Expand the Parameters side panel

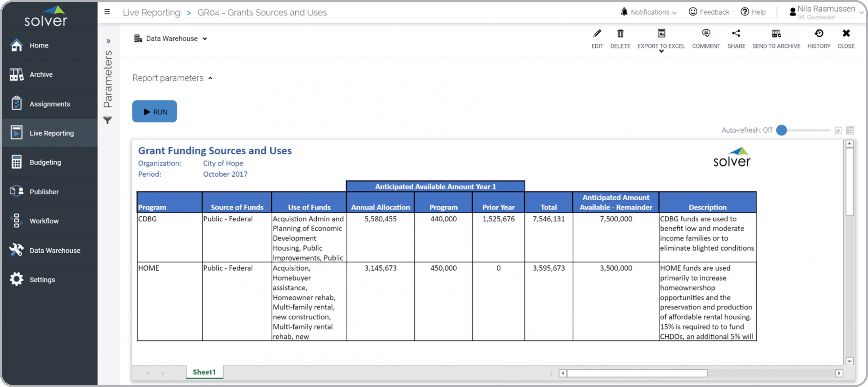108,41
